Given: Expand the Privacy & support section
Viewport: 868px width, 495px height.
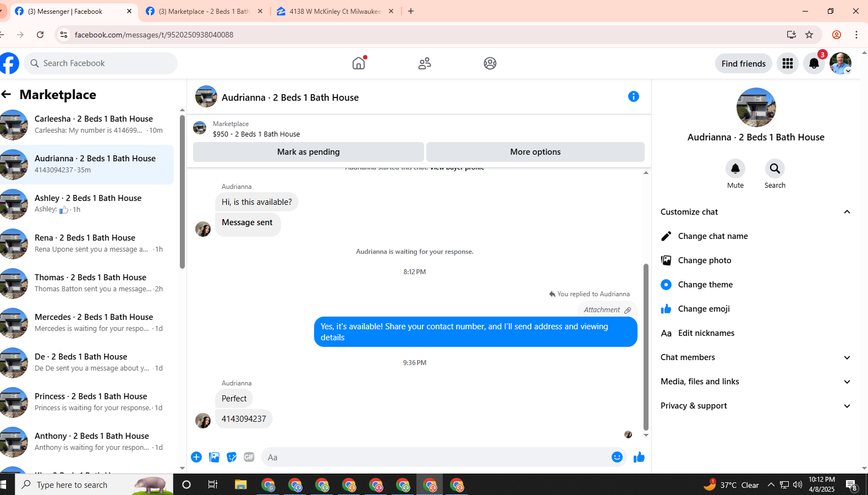Looking at the screenshot, I should pyautogui.click(x=847, y=406).
